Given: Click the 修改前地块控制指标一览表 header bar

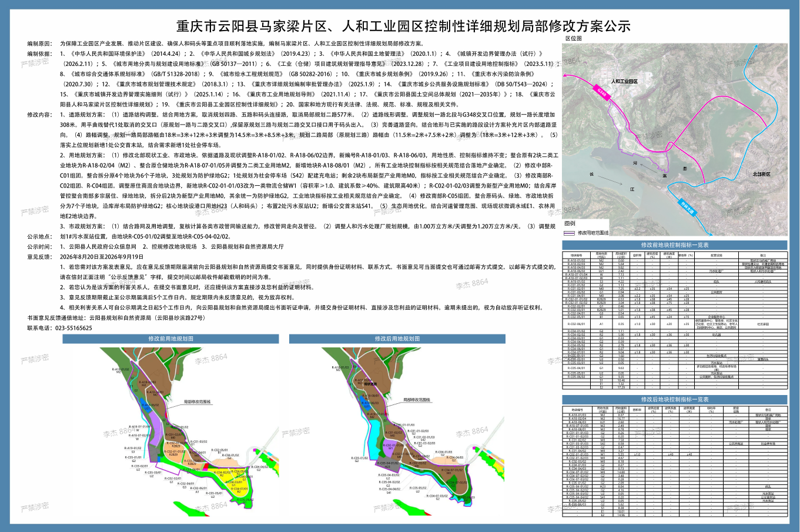Looking at the screenshot, I should point(674,245).
